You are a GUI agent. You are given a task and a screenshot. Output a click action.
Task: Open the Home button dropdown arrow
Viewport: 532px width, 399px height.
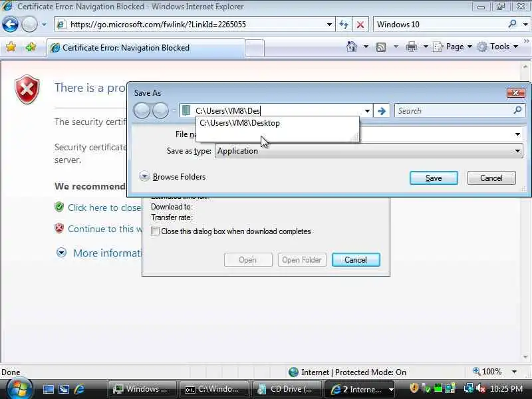366,47
